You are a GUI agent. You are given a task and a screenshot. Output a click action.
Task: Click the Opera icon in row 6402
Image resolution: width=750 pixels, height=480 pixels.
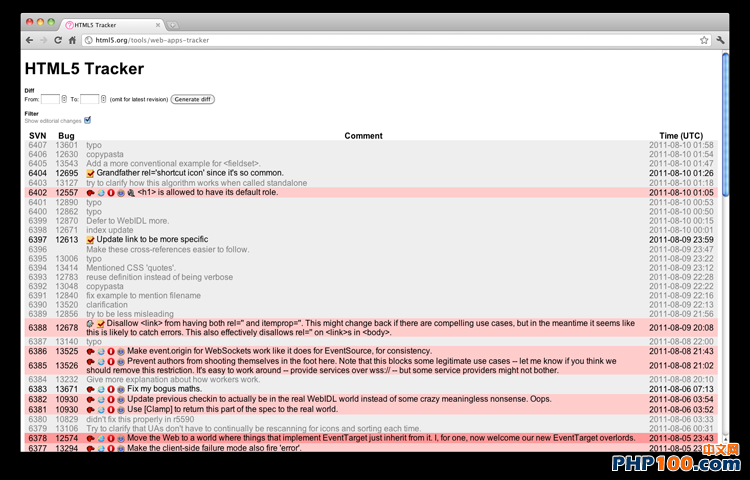pyautogui.click(x=110, y=193)
